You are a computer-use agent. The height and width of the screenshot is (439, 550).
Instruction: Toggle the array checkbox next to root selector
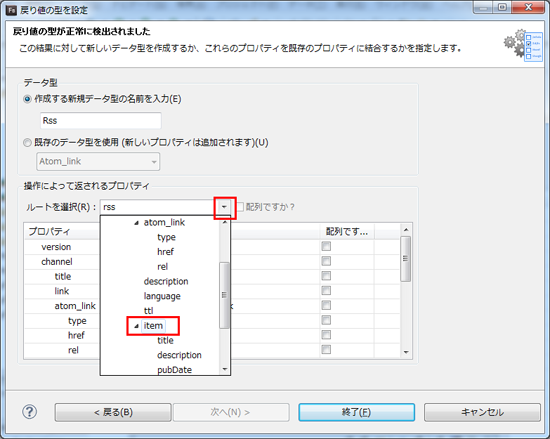click(240, 207)
